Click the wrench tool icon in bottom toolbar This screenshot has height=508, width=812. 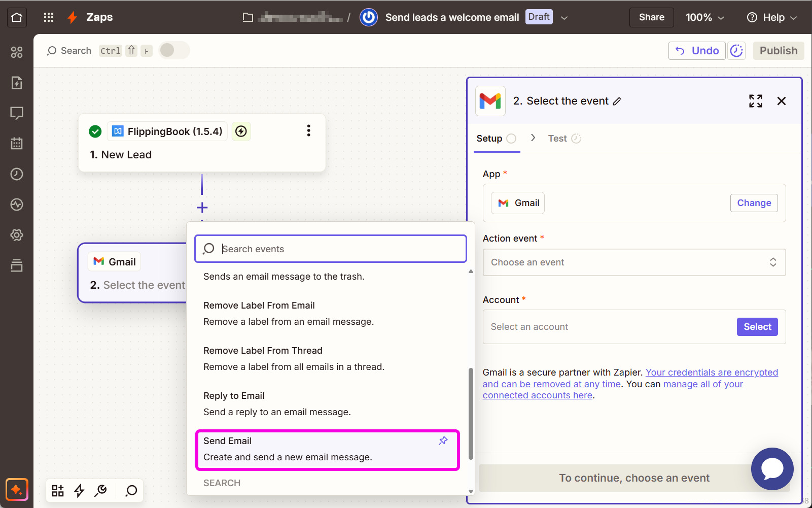(x=101, y=491)
